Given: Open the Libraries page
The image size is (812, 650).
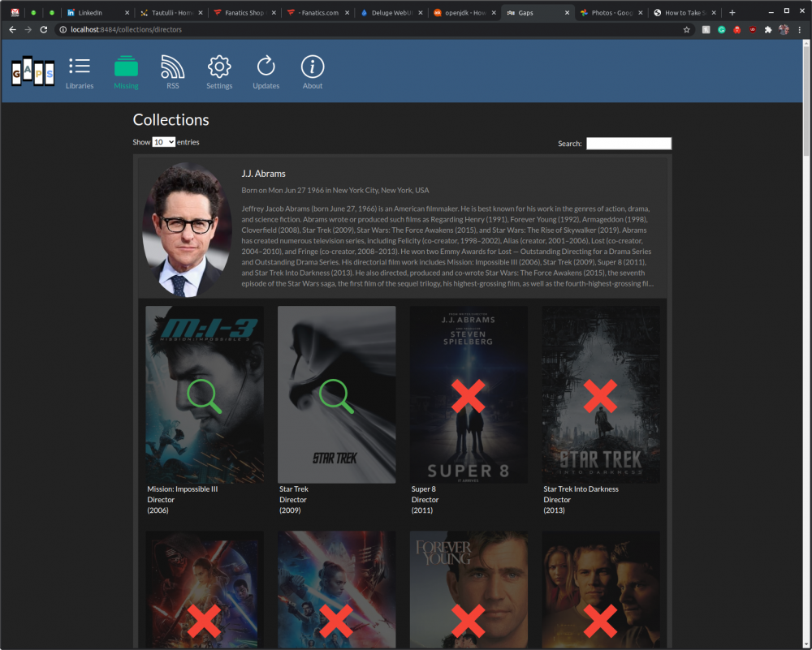Looking at the screenshot, I should [x=80, y=72].
